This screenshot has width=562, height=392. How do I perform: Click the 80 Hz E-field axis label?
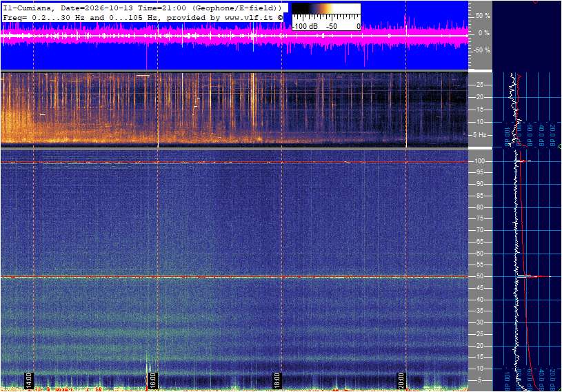[480, 207]
